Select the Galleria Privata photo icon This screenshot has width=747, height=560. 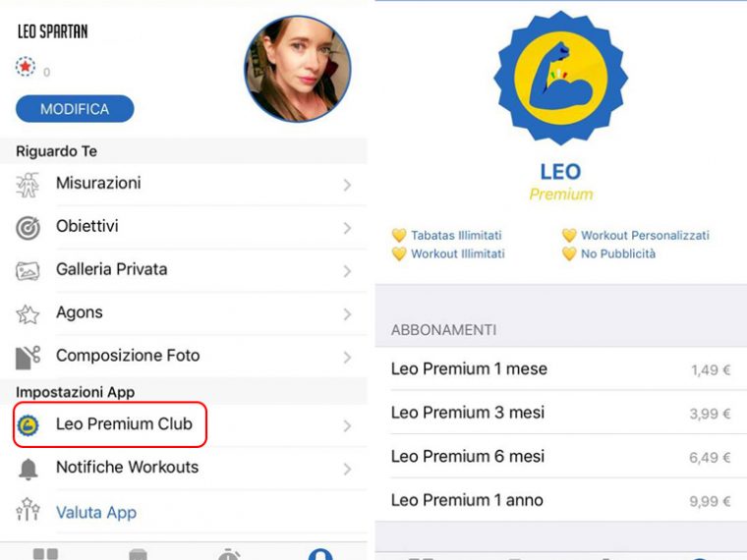[x=28, y=271]
